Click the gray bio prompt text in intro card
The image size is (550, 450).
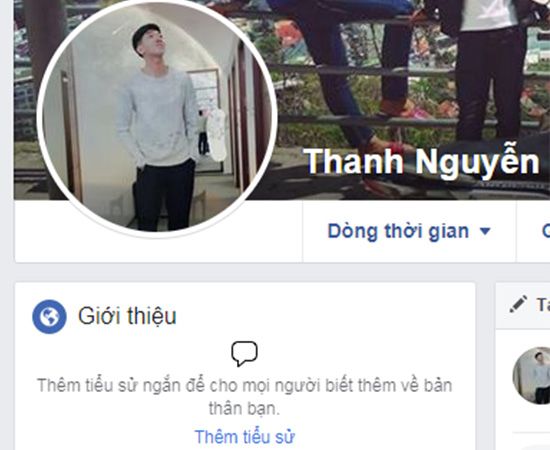[244, 397]
